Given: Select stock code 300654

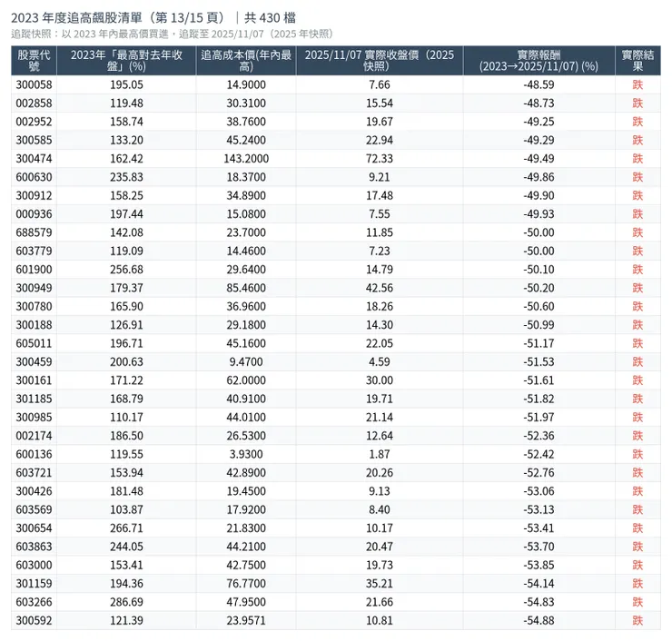Looking at the screenshot, I should tap(34, 528).
